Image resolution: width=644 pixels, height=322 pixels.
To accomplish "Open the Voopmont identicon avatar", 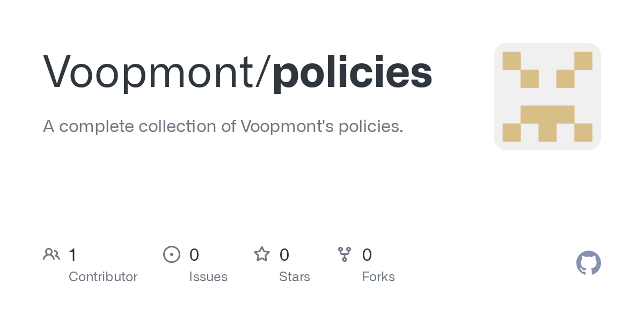I will pos(547,97).
